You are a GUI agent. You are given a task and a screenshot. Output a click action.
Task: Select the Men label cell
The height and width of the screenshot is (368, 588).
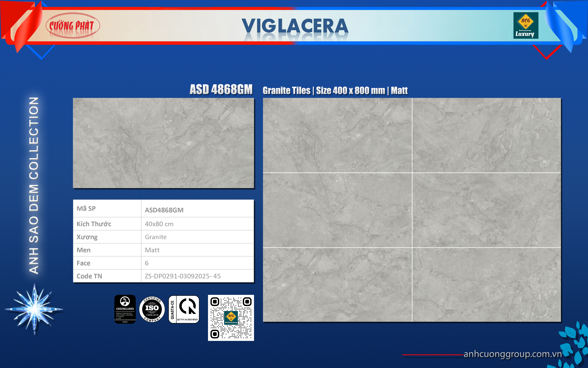[x=107, y=250]
